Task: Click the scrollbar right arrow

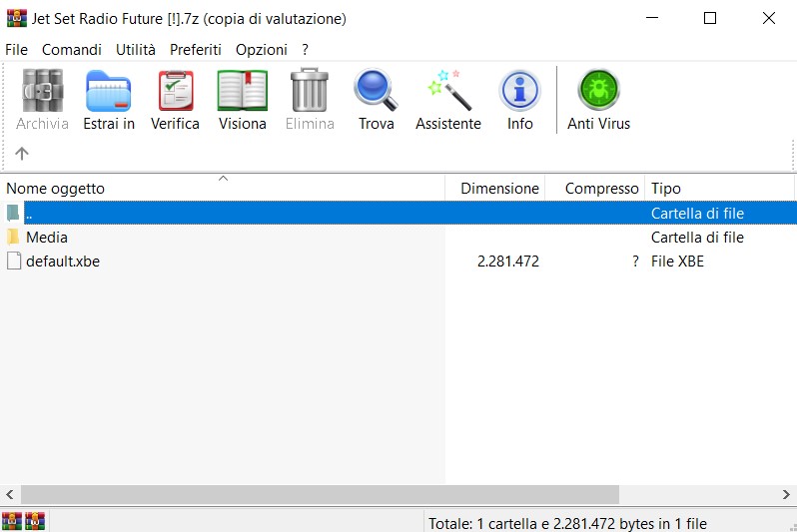Action: pos(786,494)
